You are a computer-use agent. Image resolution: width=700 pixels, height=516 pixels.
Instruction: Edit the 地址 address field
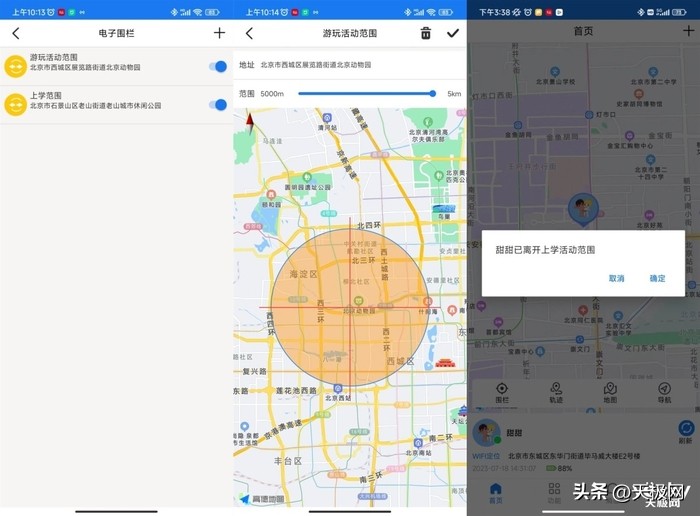pos(350,65)
